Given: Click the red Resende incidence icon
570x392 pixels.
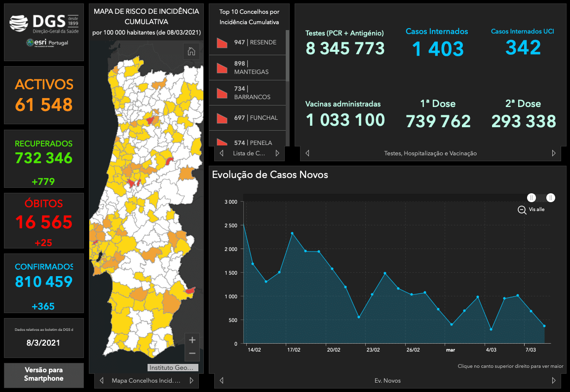Looking at the screenshot, I should [x=222, y=43].
